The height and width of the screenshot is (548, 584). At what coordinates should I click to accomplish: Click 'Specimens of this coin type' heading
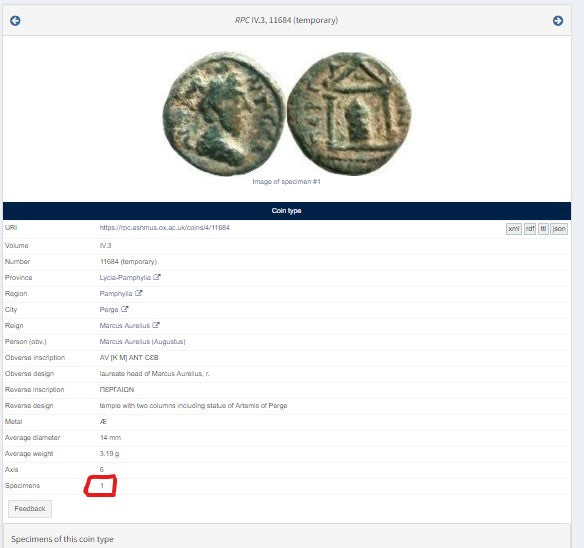click(x=62, y=539)
